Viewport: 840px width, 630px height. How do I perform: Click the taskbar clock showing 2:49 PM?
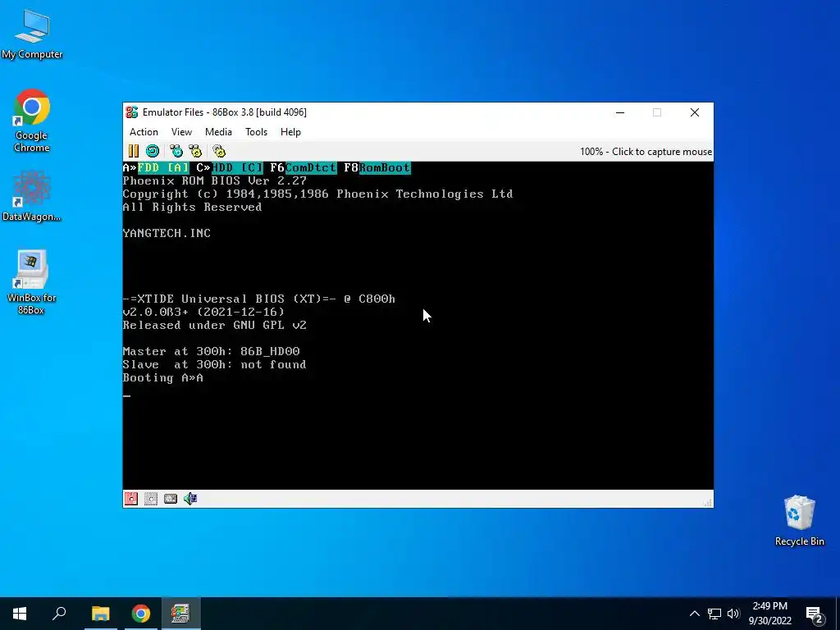click(769, 614)
